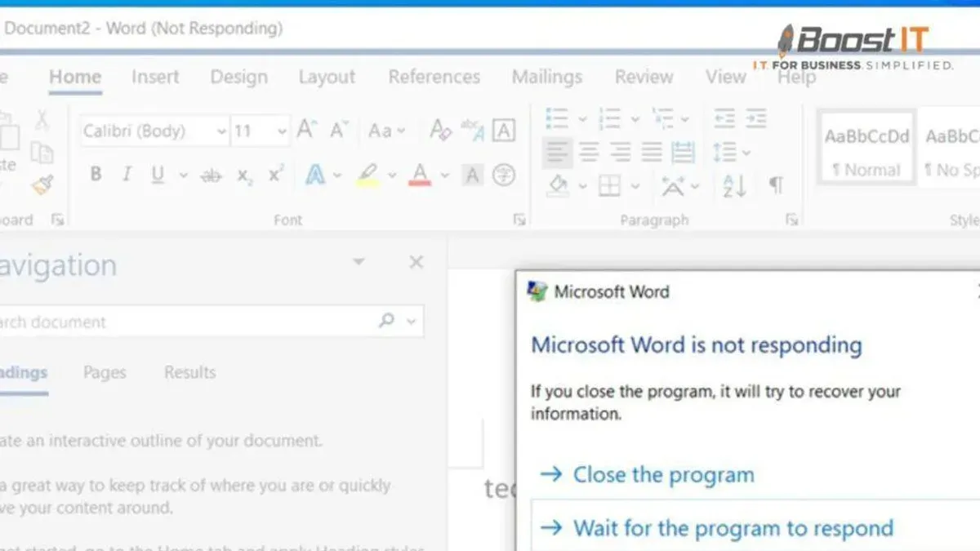Click the Copy icon

(x=42, y=153)
